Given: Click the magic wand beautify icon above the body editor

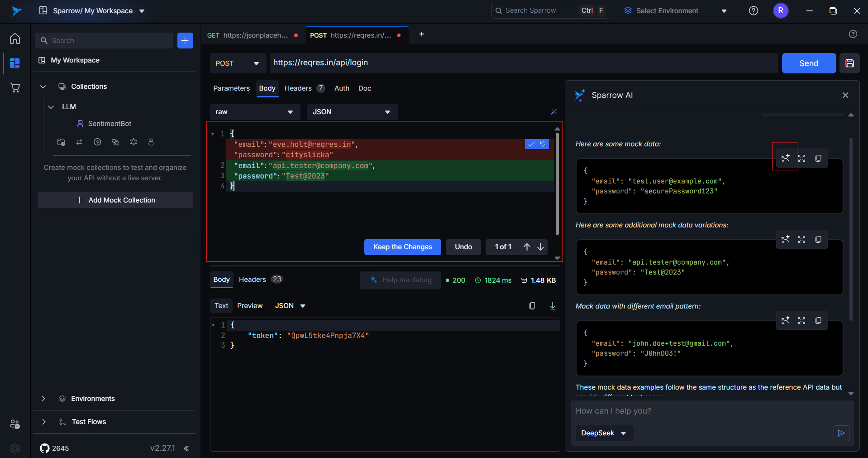Looking at the screenshot, I should tap(553, 112).
